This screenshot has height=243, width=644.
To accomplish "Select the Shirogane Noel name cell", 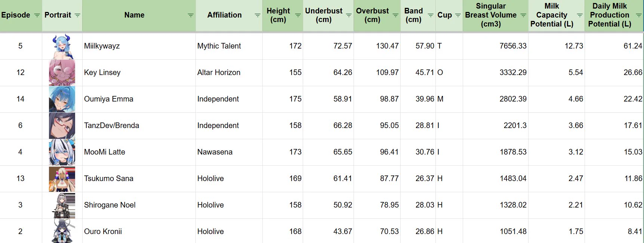I will [139, 205].
